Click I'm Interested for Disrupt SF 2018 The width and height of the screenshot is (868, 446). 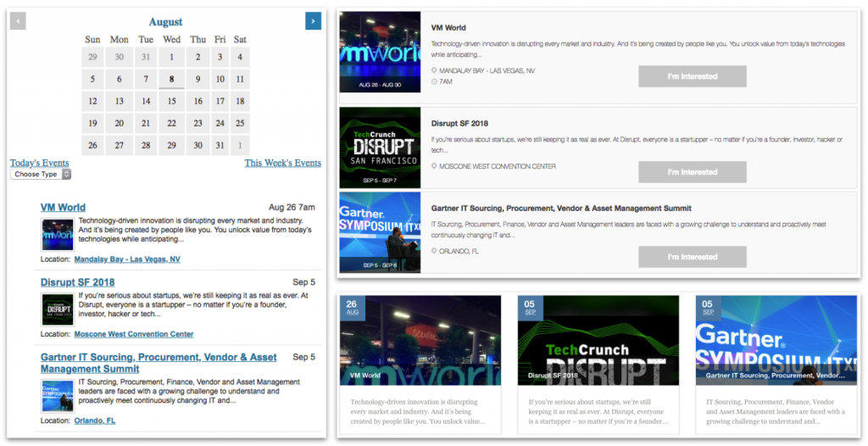(x=693, y=172)
